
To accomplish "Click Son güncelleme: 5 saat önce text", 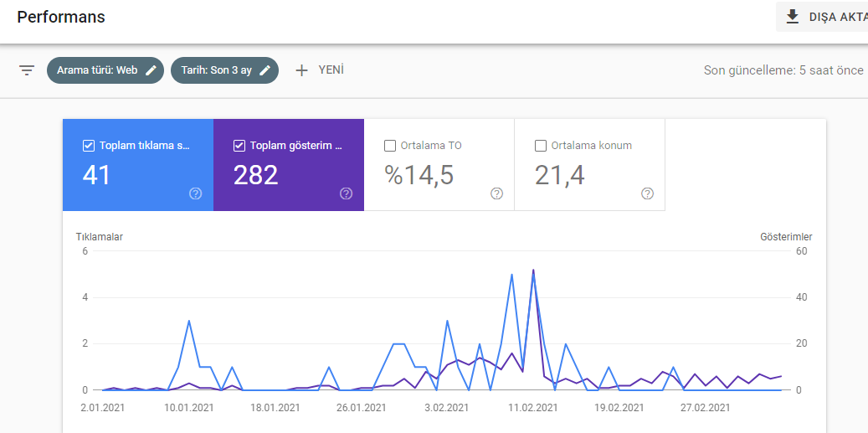I will coord(783,70).
